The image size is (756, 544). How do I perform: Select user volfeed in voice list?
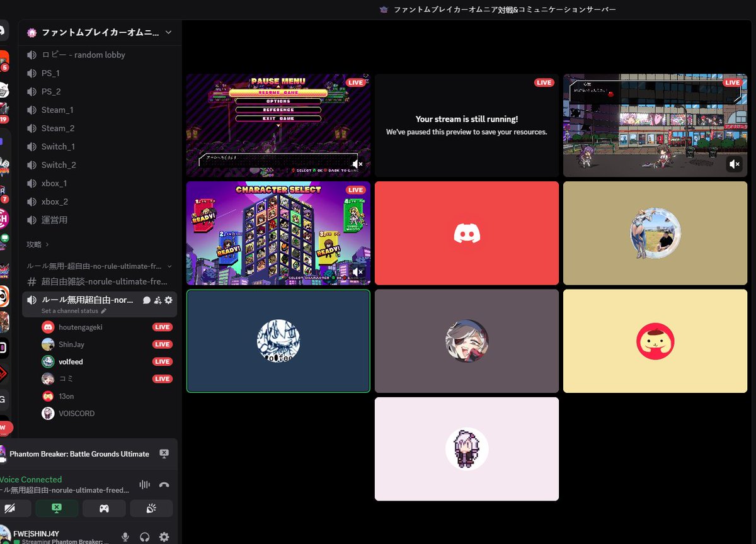(106, 361)
